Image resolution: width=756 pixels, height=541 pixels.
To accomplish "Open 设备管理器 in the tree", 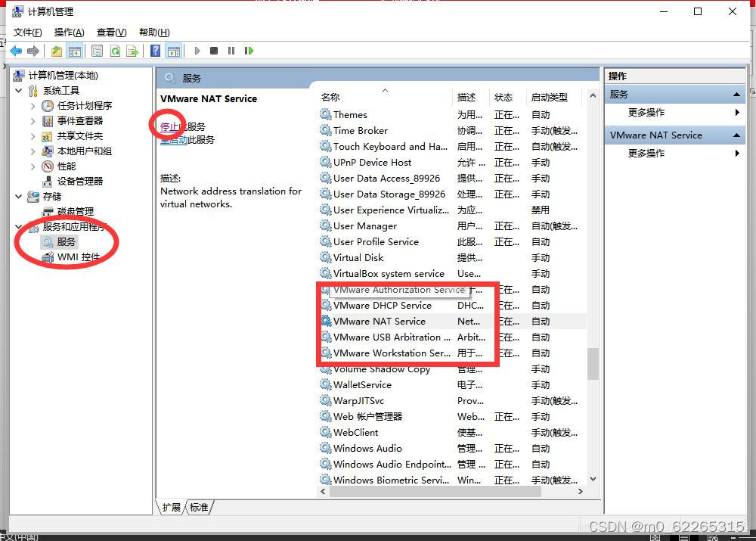I will [x=80, y=182].
